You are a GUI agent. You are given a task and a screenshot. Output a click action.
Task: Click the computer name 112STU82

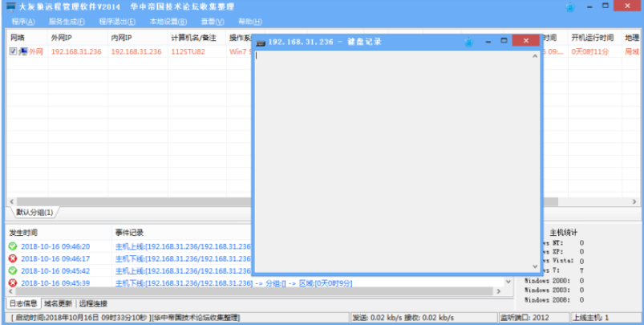coord(188,52)
